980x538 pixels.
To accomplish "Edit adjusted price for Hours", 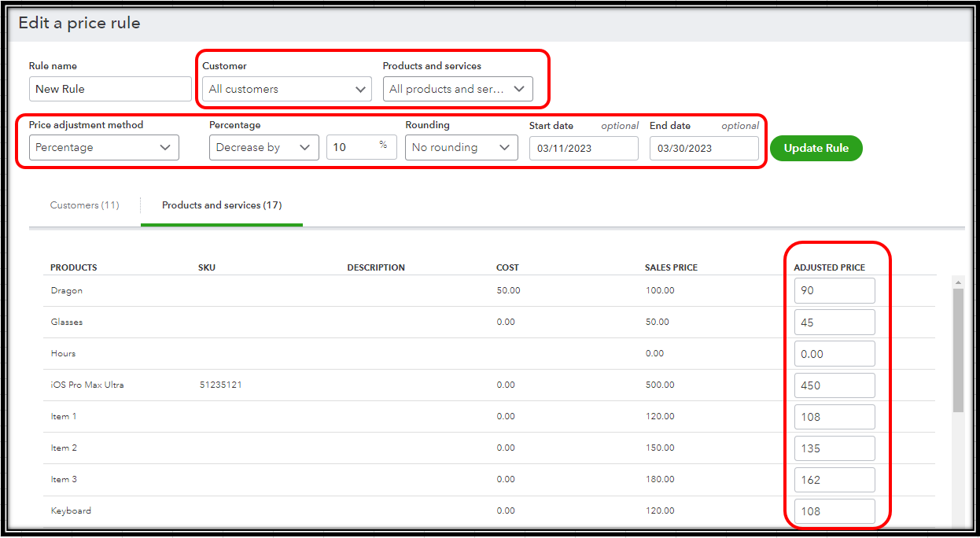I will (834, 353).
